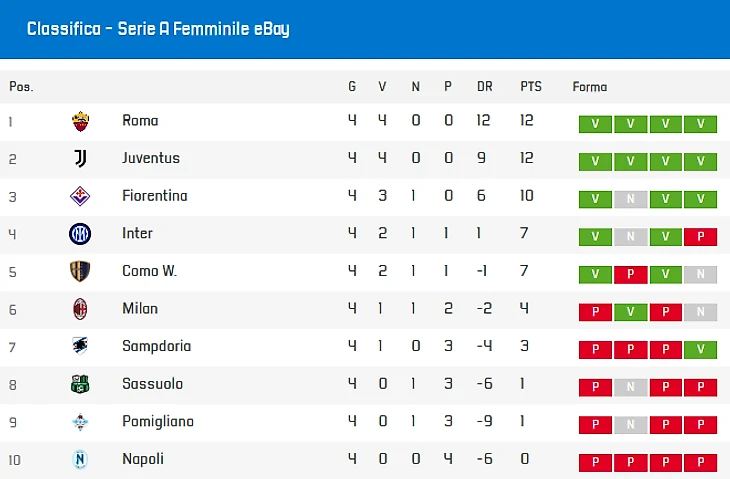The height and width of the screenshot is (479, 730).
Task: Click Inter's red P form badge
Action: (x=701, y=237)
